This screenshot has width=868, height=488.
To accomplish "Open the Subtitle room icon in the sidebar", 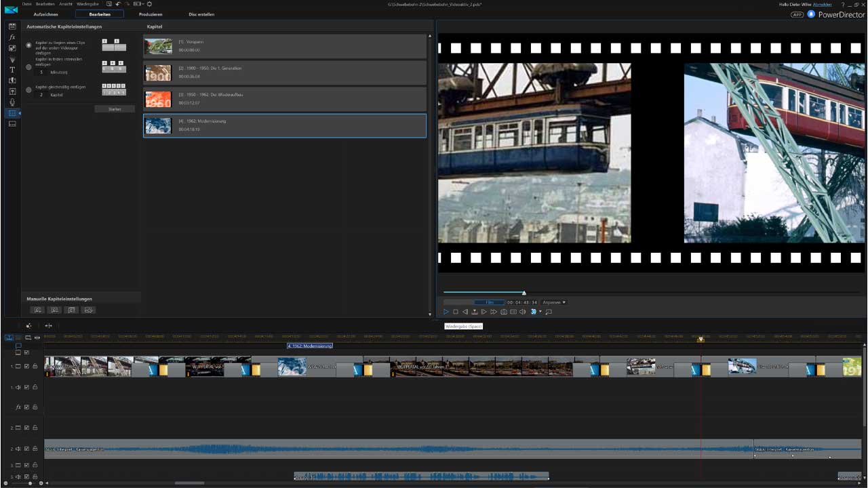I will pos(12,124).
